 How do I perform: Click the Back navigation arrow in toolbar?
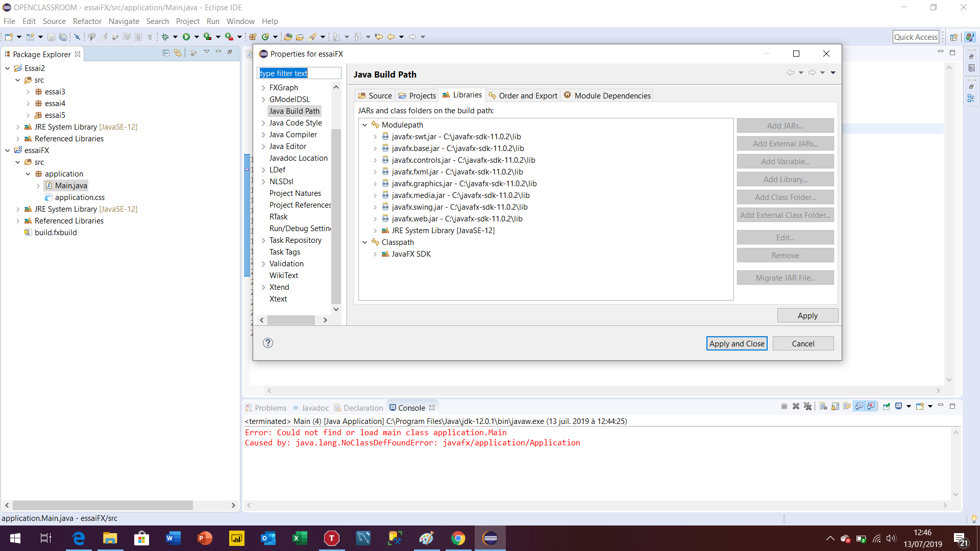coord(391,37)
